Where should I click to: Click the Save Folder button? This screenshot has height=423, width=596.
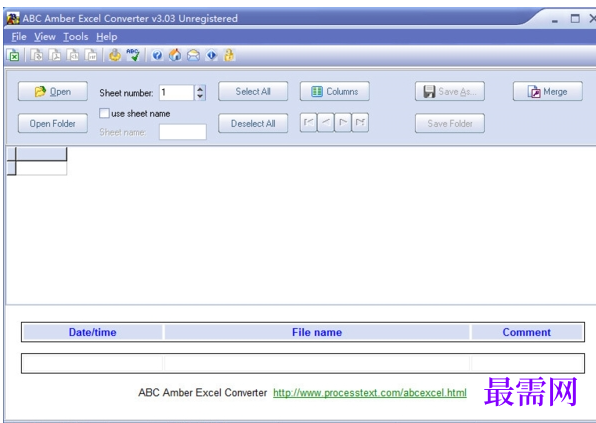pyautogui.click(x=450, y=124)
